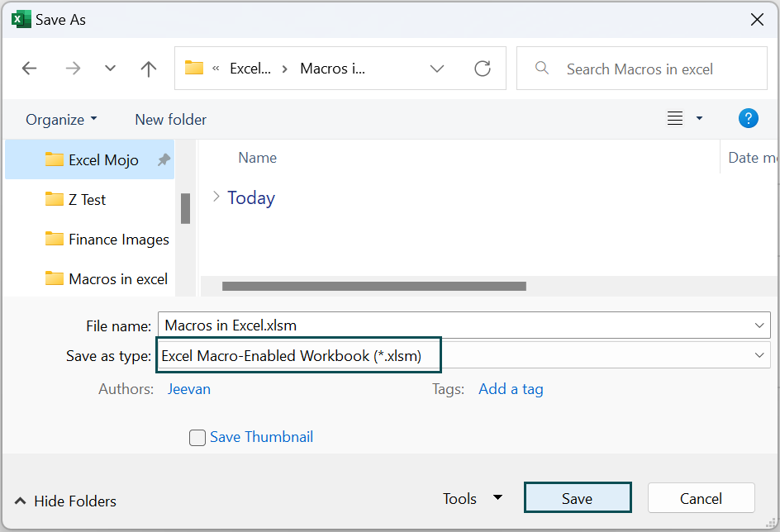The height and width of the screenshot is (532, 780).
Task: Open Help with the question mark icon
Action: tap(748, 118)
